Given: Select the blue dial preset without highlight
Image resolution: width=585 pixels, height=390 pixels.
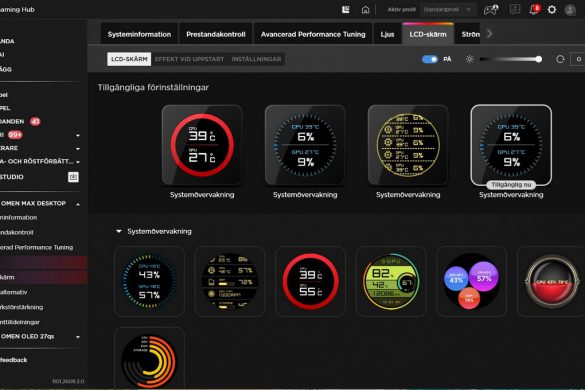Looking at the screenshot, I should pyautogui.click(x=305, y=145).
